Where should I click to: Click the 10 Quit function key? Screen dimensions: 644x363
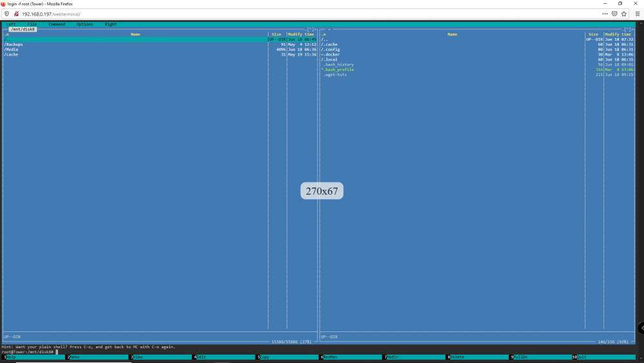pos(604,357)
